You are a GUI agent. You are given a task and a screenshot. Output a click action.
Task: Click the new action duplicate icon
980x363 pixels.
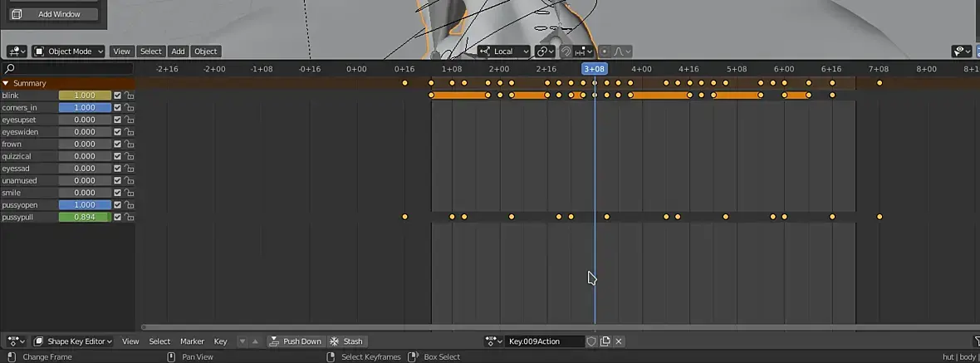click(x=605, y=341)
